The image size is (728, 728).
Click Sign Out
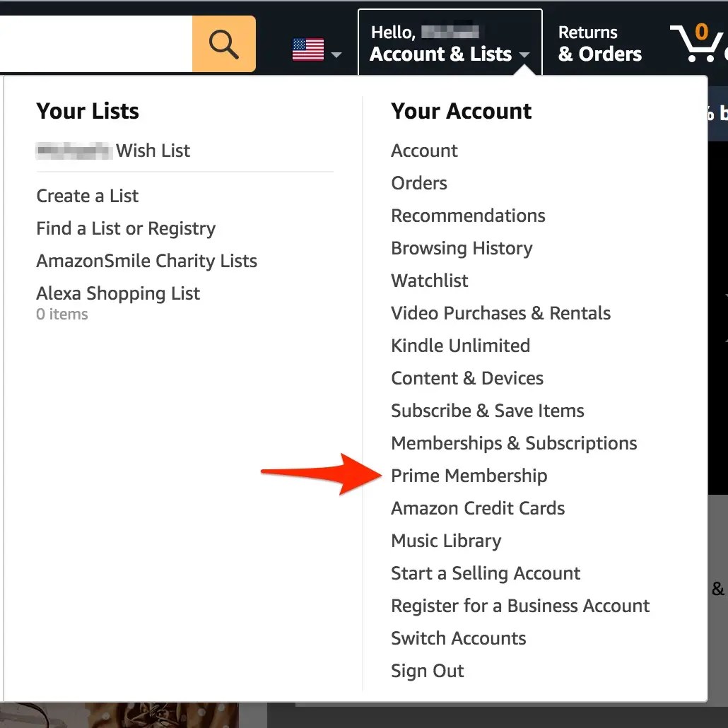coord(427,671)
